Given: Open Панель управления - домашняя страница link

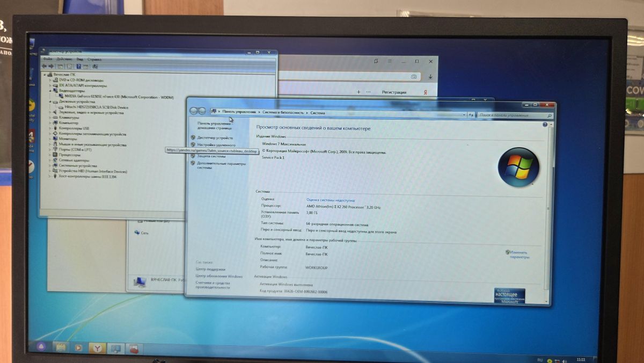Looking at the screenshot, I should point(215,126).
